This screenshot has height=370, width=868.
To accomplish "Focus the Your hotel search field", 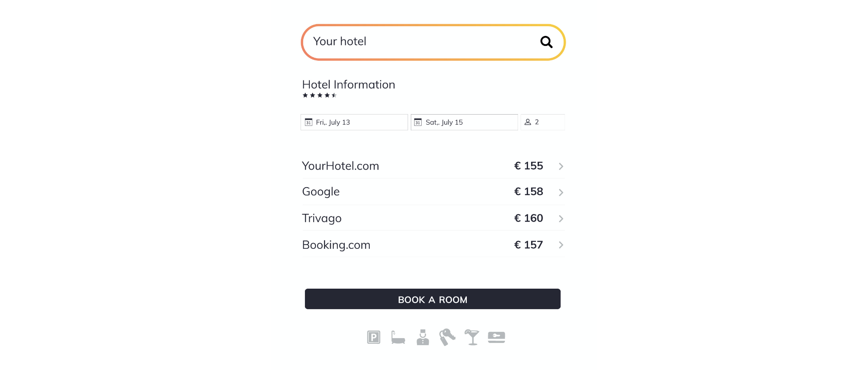I will pos(433,42).
